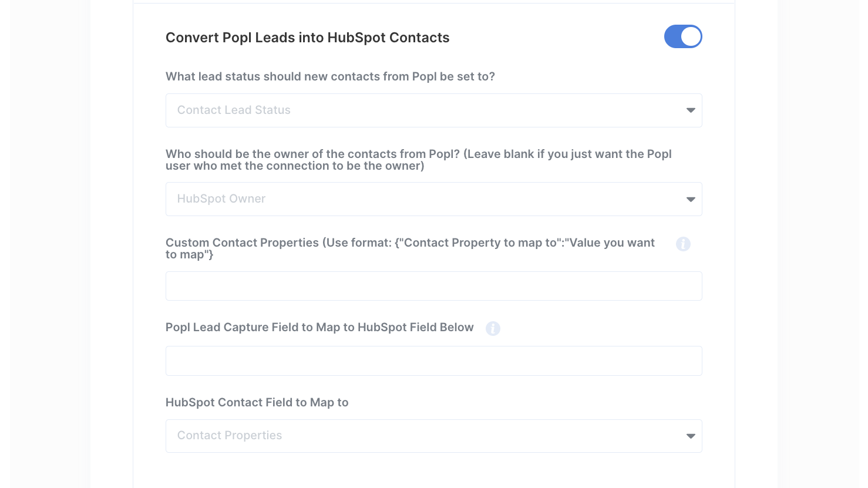Select a lead status for new Popl contacts

pyautogui.click(x=433, y=110)
